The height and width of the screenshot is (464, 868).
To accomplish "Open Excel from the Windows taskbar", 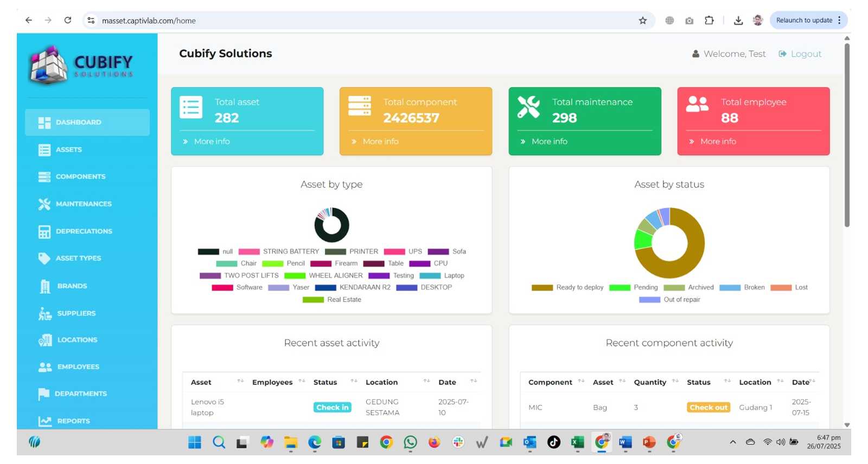I will pyautogui.click(x=577, y=443).
